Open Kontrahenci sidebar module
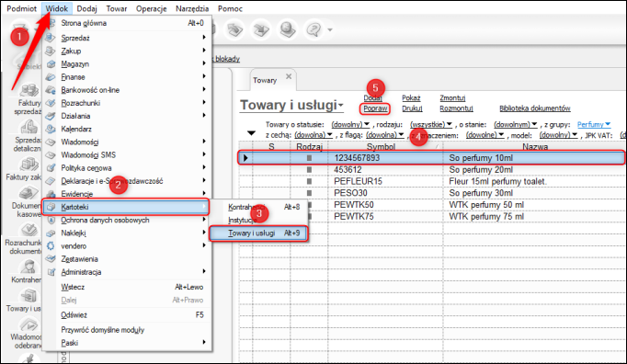This screenshot has width=627, height=364. (x=26, y=271)
